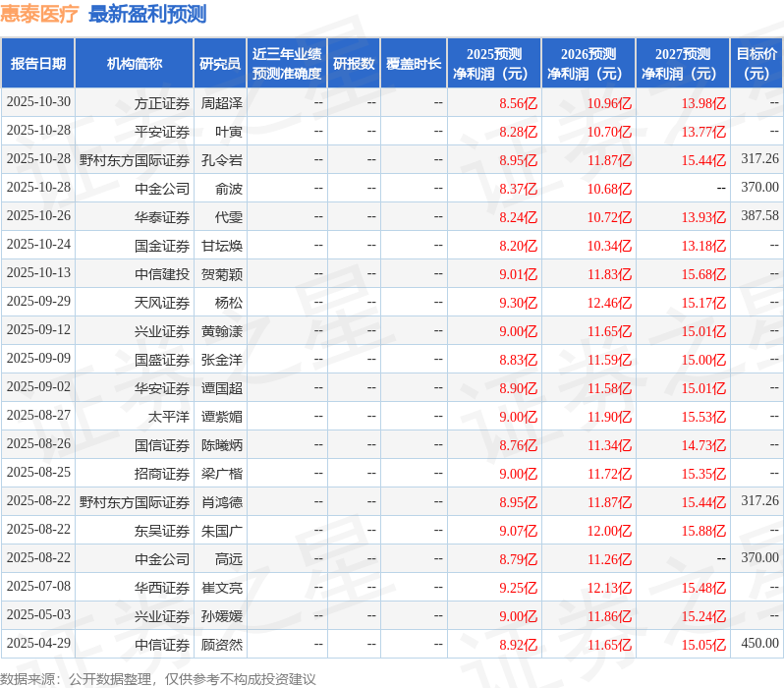The image size is (784, 688).
Task: Select the 2025预测净利润 column header
Action: coord(494,63)
